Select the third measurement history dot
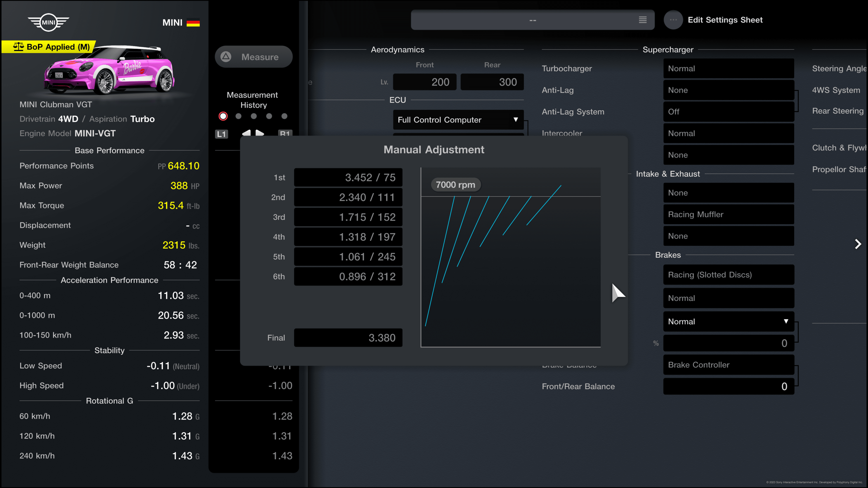Viewport: 868px width, 488px height. pyautogui.click(x=254, y=116)
